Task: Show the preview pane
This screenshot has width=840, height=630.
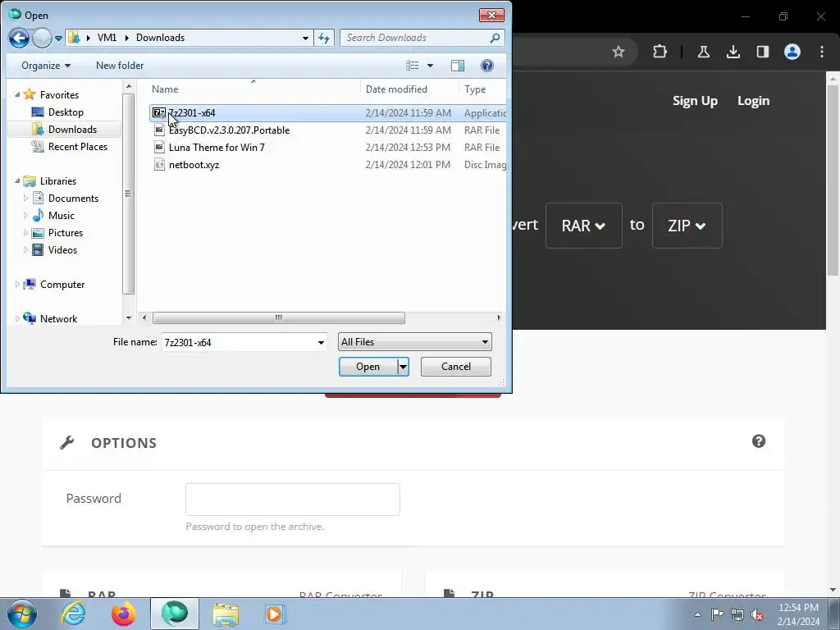Action: click(458, 66)
